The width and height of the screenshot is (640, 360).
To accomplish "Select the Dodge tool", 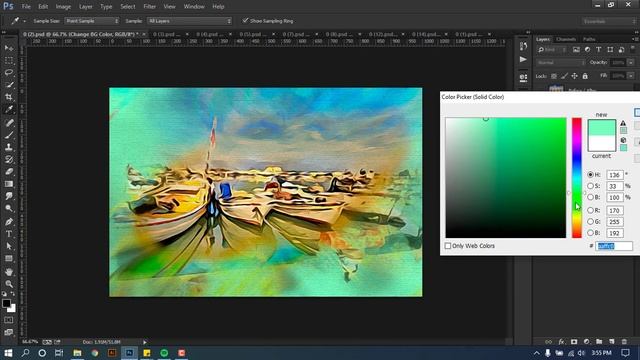I will point(9,209).
